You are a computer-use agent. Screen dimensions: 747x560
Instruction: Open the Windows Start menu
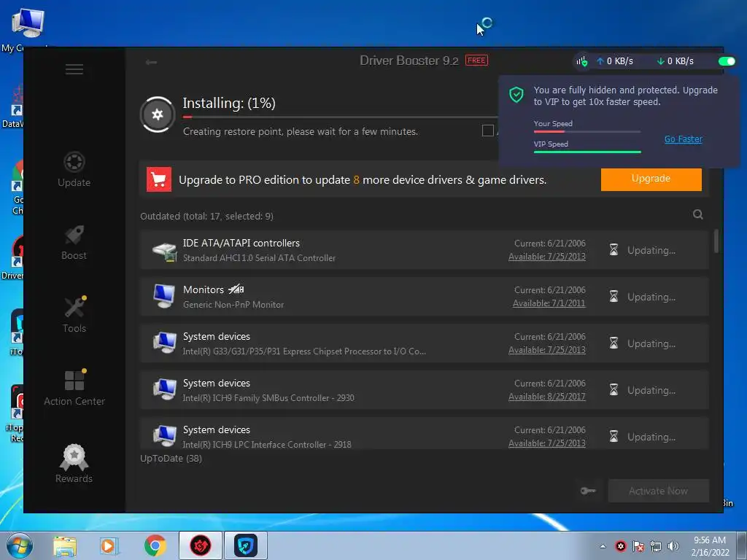[x=20, y=545]
